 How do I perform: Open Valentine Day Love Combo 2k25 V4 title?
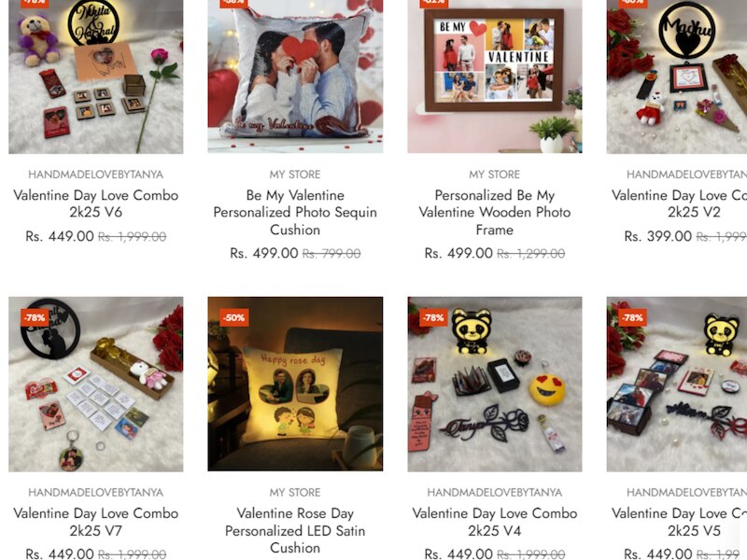pos(495,522)
